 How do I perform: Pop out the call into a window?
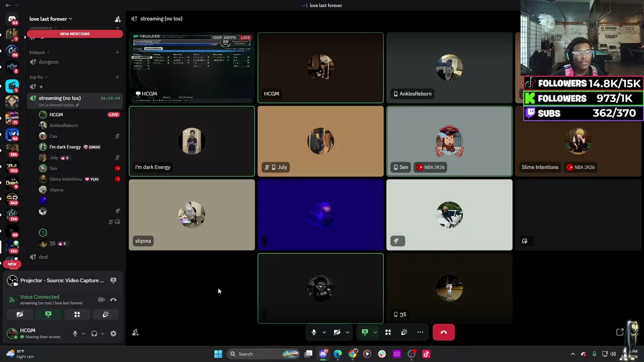tap(620, 332)
